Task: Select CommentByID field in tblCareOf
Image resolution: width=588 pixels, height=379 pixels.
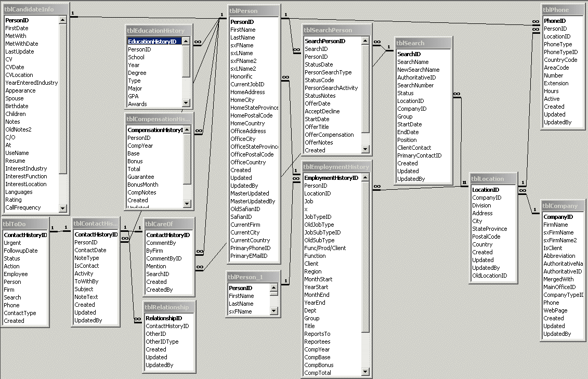Action: 164,259
